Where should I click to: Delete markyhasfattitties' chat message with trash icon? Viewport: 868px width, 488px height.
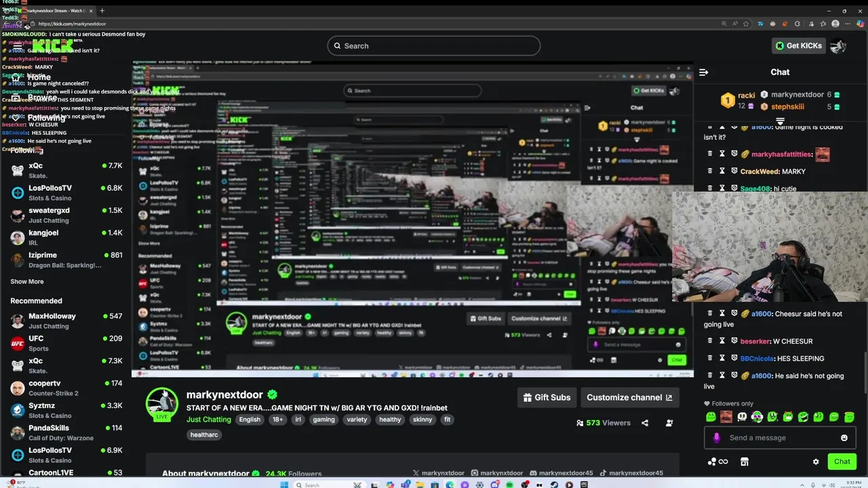tap(710, 154)
